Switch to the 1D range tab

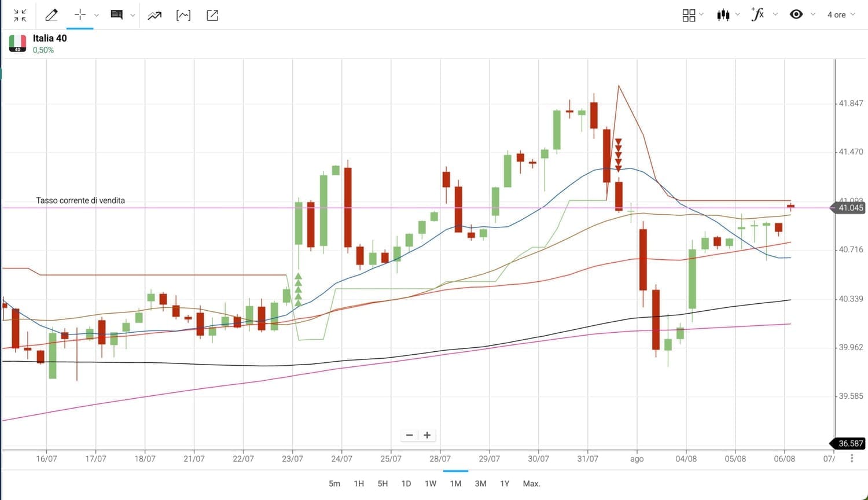point(406,483)
